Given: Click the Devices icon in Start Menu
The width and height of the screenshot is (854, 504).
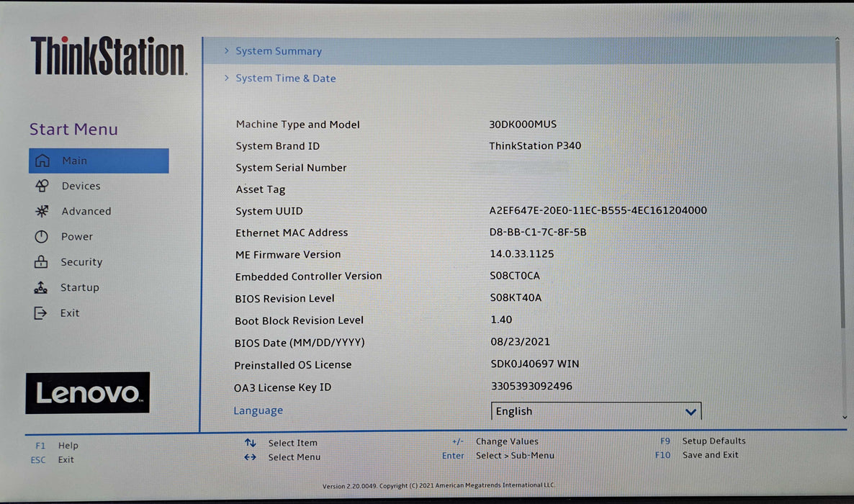Looking at the screenshot, I should point(42,186).
